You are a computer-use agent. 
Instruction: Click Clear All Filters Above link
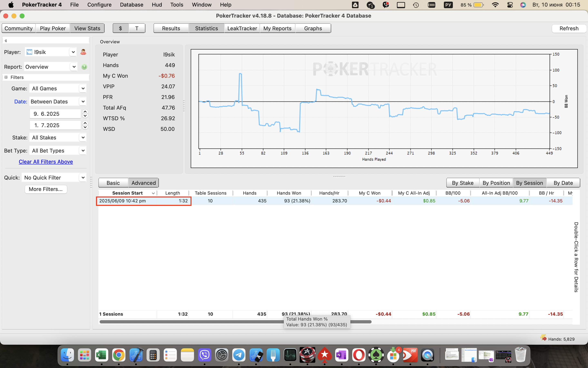[x=46, y=162]
